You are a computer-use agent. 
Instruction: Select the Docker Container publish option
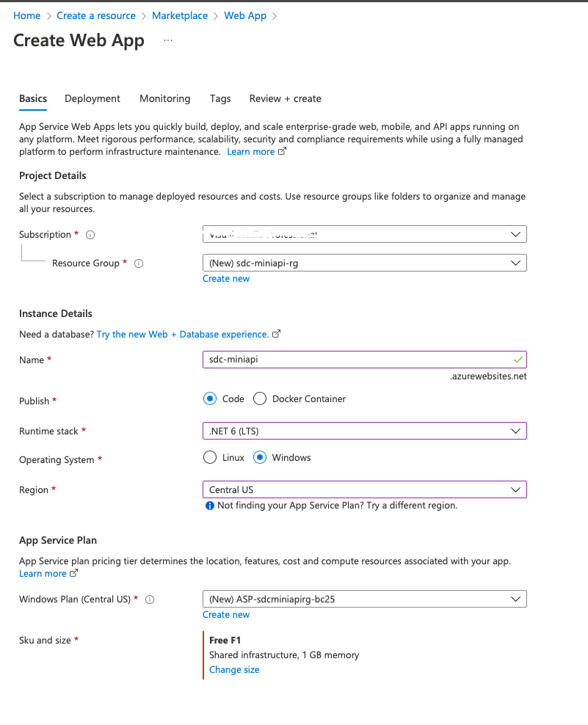(x=260, y=398)
